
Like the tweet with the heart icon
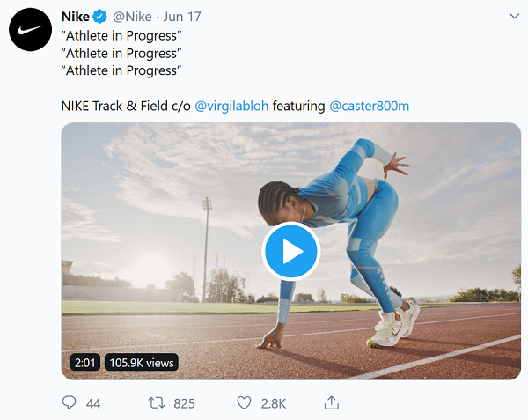[245, 403]
